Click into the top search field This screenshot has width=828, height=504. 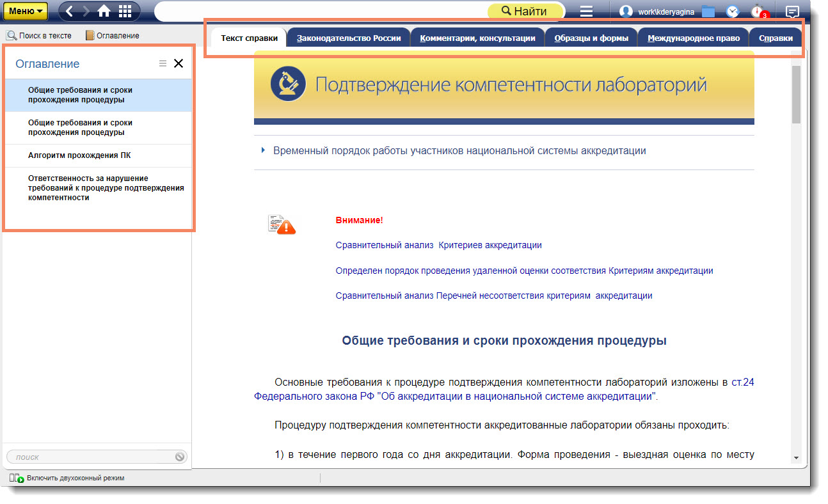point(321,11)
